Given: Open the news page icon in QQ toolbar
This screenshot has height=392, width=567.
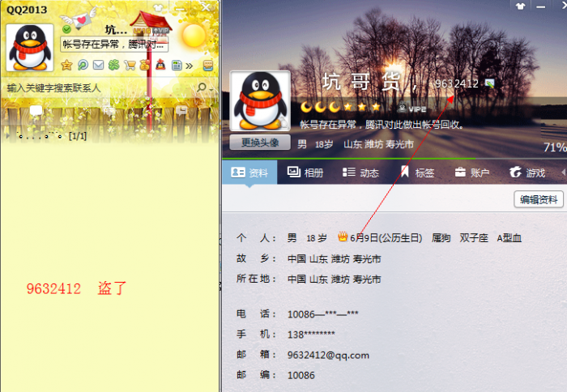Looking at the screenshot, I should [x=177, y=65].
